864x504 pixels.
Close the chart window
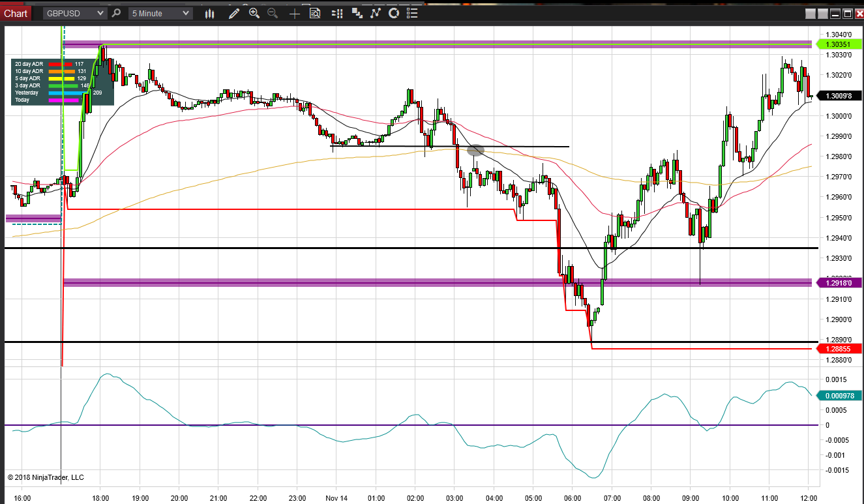tap(859, 13)
